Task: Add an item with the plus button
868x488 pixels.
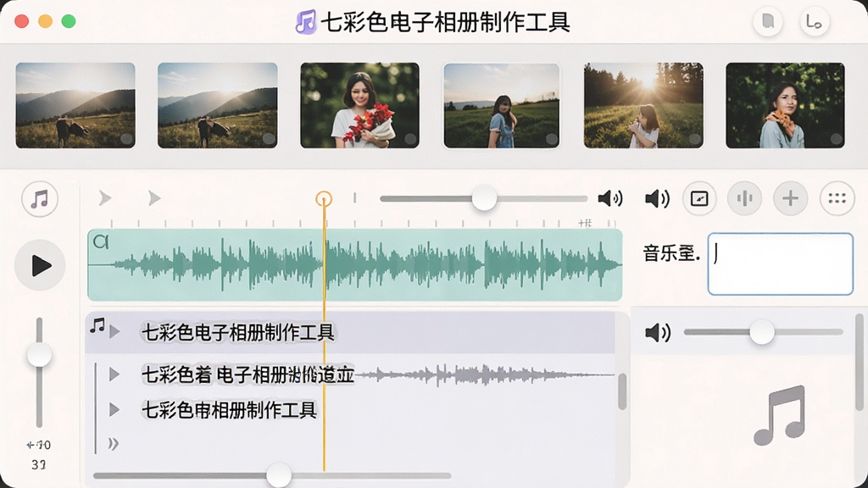Action: [791, 198]
